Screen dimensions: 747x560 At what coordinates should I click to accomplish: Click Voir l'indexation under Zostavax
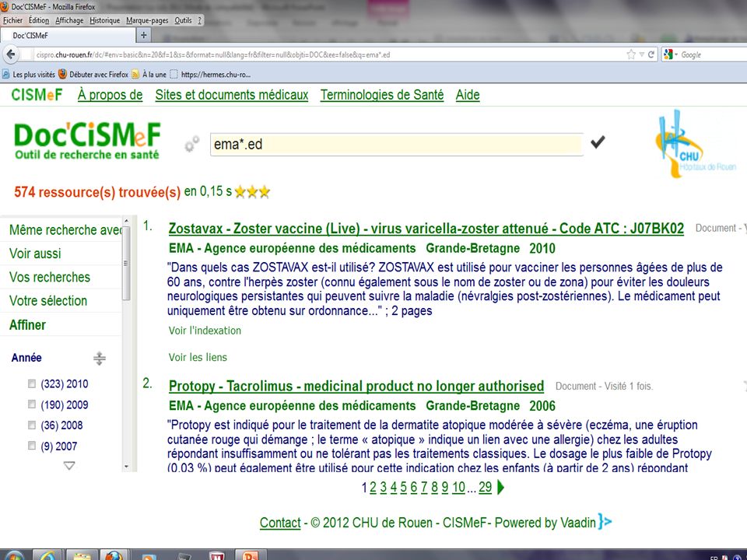click(205, 331)
